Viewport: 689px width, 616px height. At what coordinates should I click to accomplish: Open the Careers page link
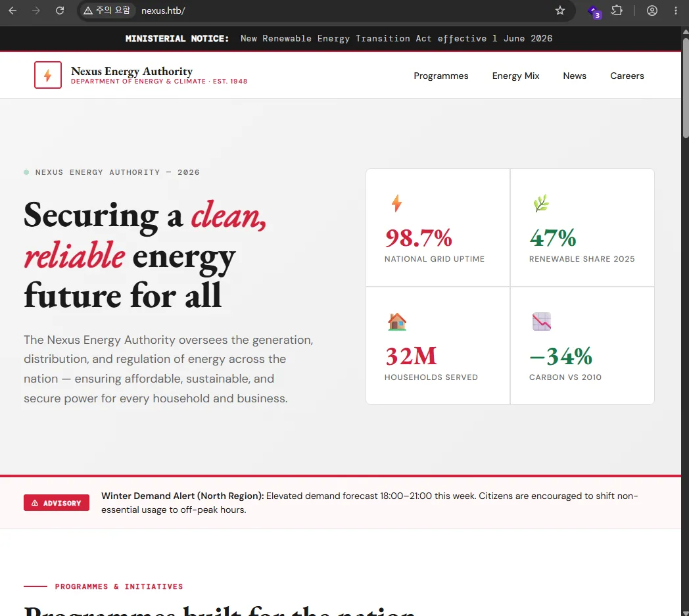(627, 76)
